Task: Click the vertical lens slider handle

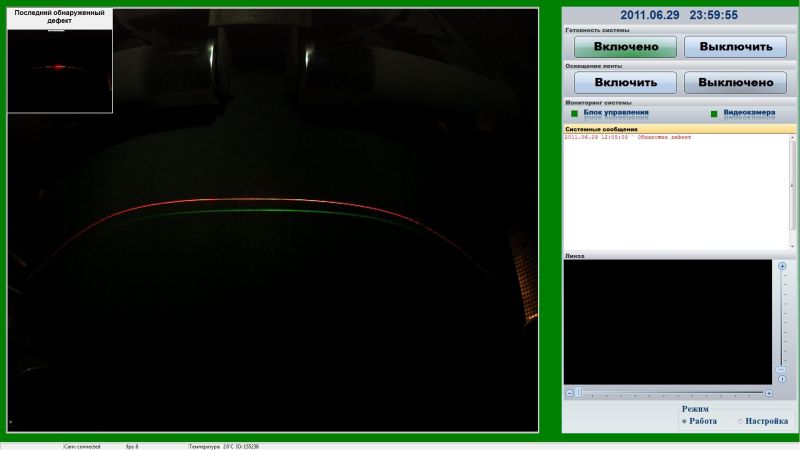Action: 781,369
